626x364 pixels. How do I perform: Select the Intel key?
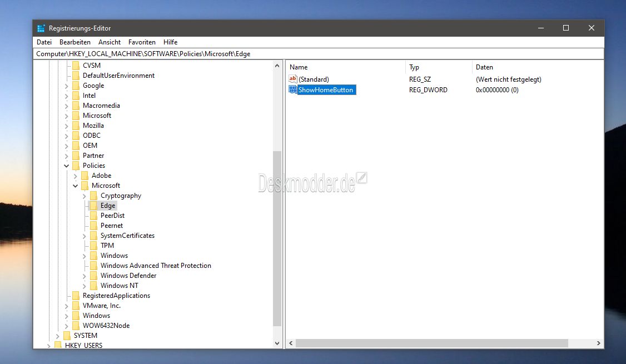click(89, 96)
